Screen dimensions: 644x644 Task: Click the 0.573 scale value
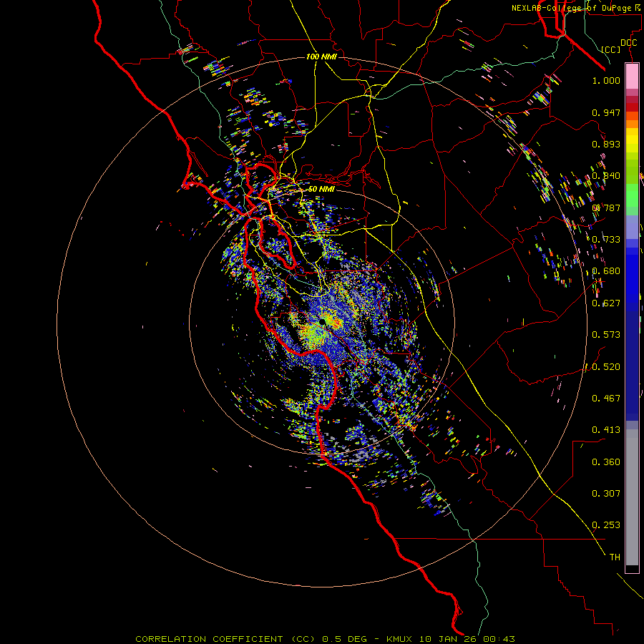[606, 335]
